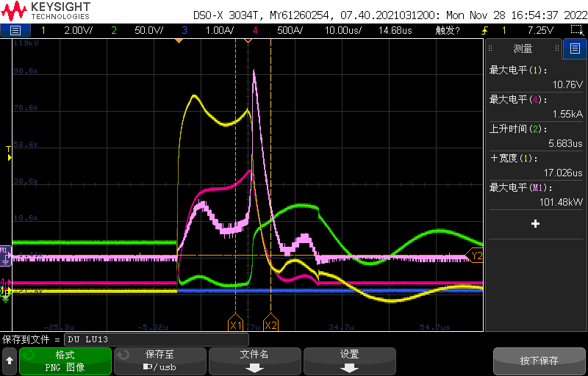Open the 格式 PNG 图像 format selector
Screen dimensions: 588x376
(65, 361)
